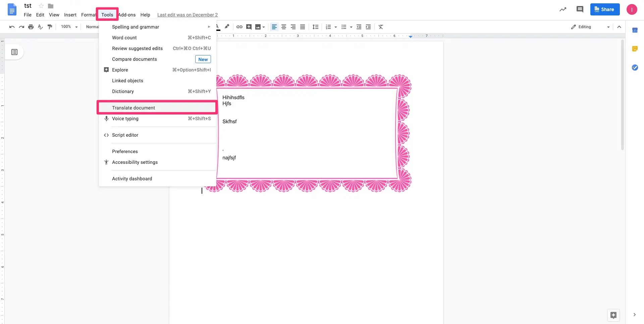Open the document outline panel

(14, 52)
